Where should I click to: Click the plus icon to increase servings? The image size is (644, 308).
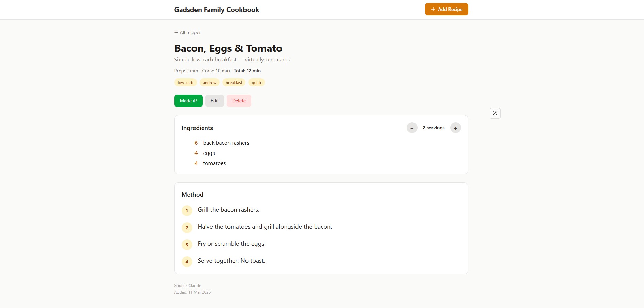tap(455, 128)
